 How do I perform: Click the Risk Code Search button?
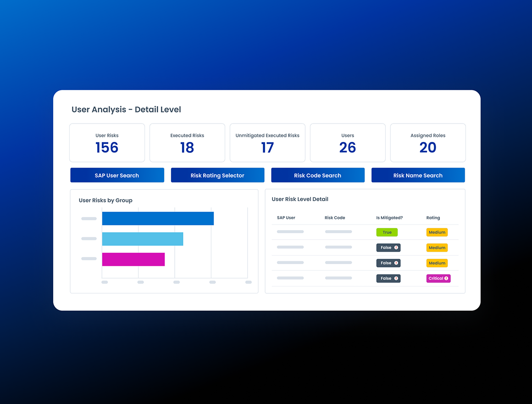coord(318,175)
